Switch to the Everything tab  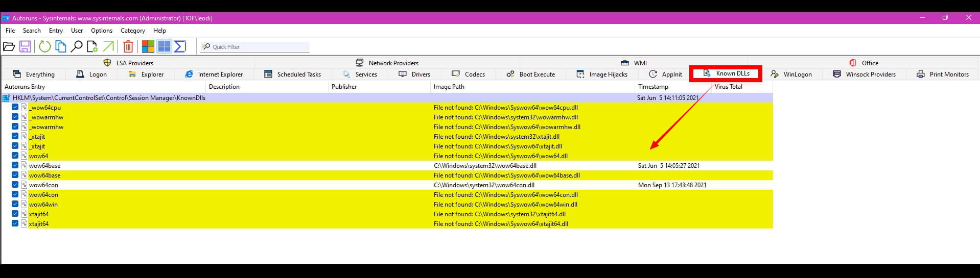(34, 74)
